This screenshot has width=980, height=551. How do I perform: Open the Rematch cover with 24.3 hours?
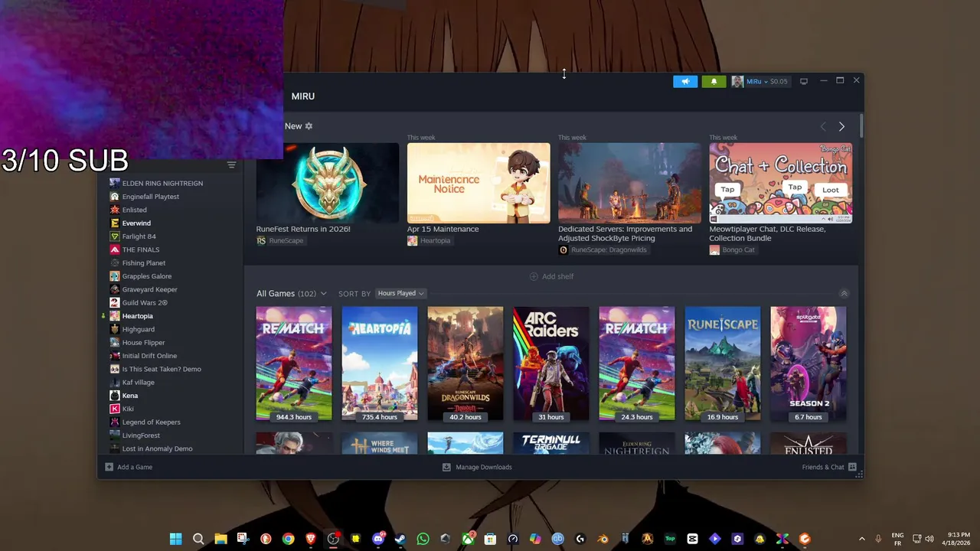[x=637, y=364]
